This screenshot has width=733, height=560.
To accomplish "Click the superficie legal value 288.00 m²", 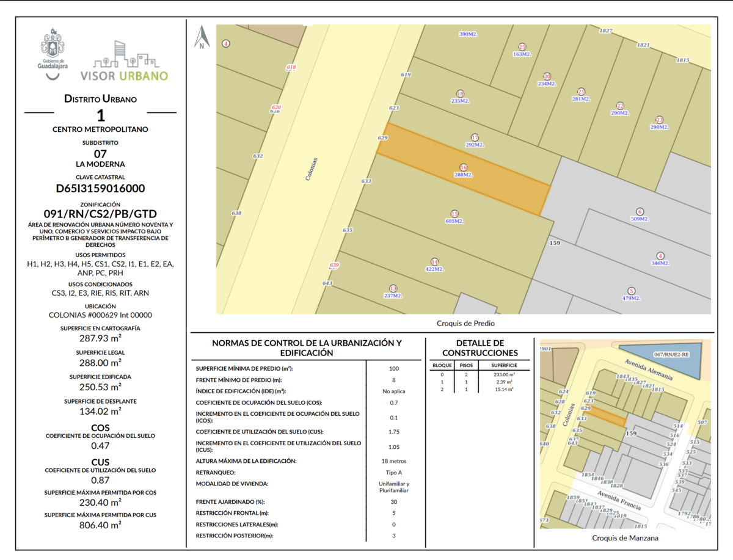I will click(x=100, y=362).
